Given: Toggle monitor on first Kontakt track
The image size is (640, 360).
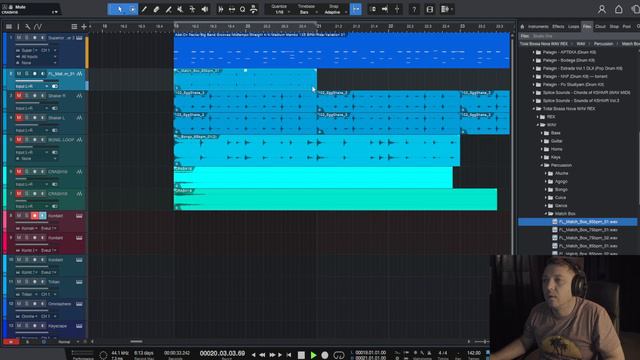Looking at the screenshot, I should 42,216.
